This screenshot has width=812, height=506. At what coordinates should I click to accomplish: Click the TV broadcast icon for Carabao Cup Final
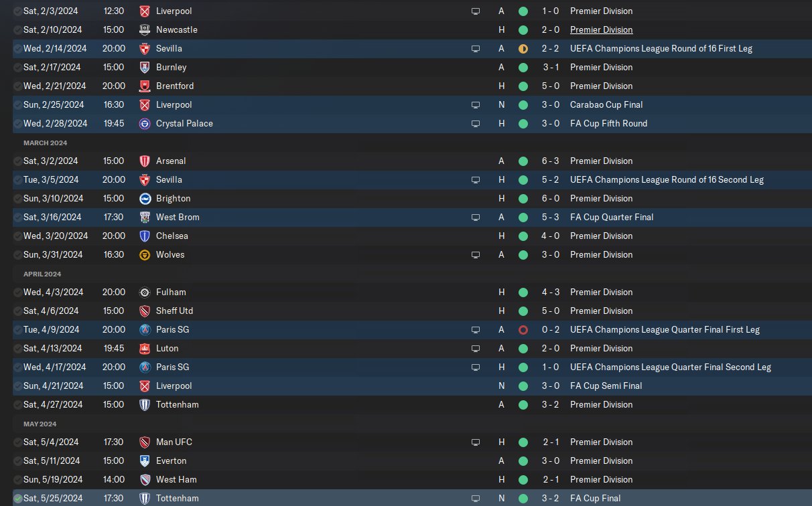(x=476, y=105)
